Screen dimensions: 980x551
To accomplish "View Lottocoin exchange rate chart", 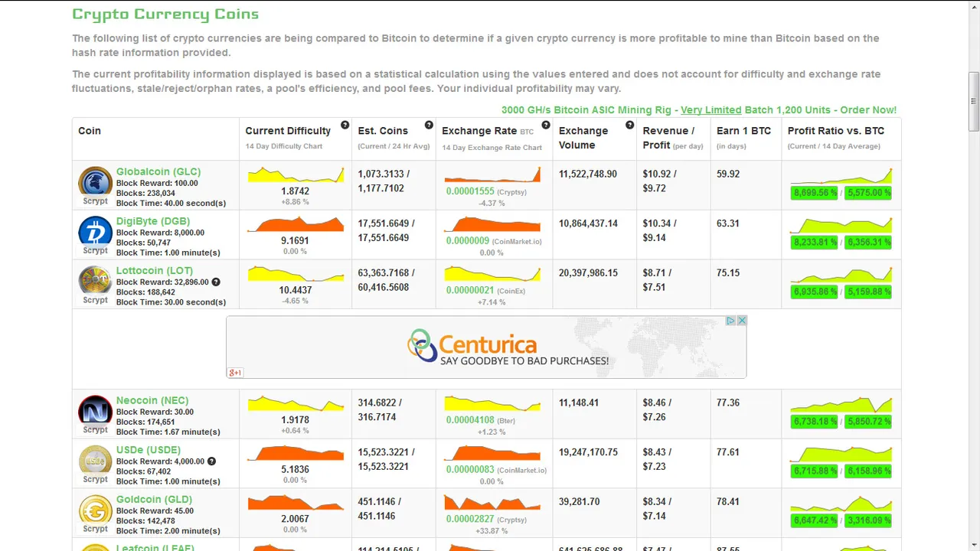I will [492, 274].
